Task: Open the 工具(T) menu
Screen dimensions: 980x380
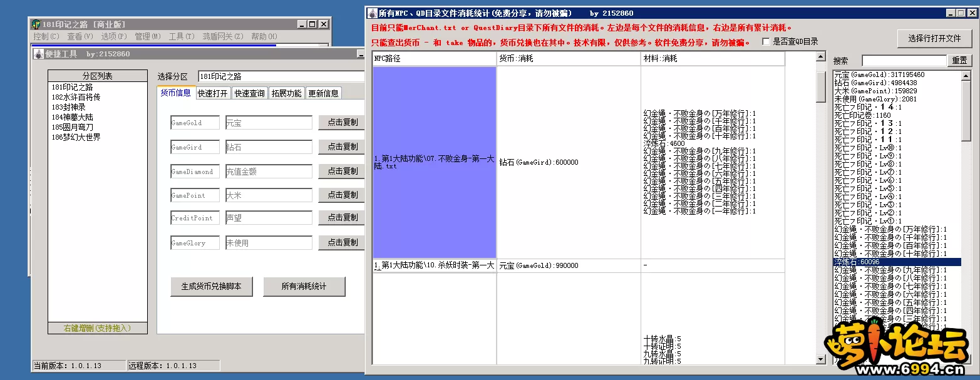Action: tap(182, 37)
